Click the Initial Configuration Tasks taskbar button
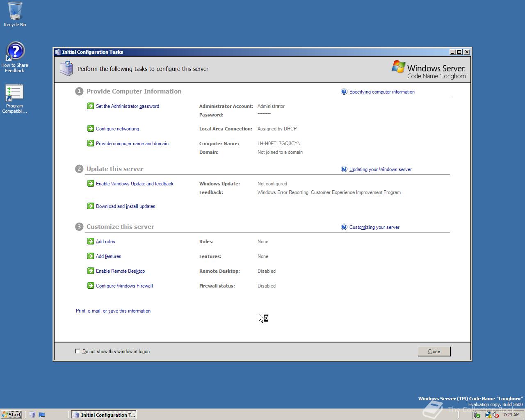 click(x=103, y=415)
